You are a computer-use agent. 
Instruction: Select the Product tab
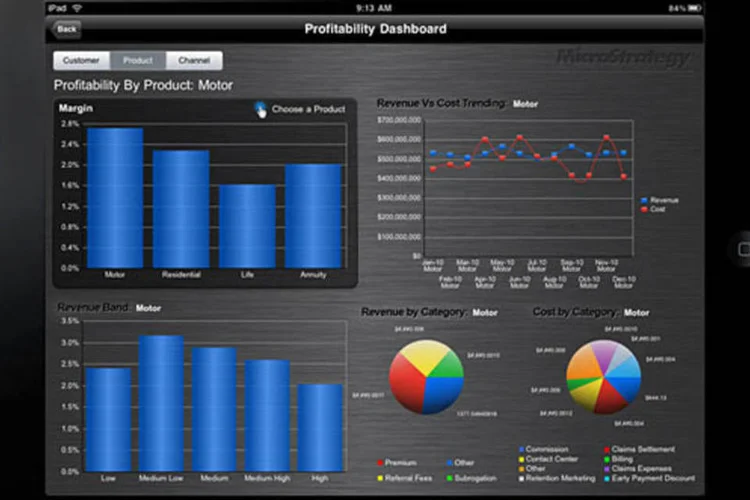coord(138,61)
